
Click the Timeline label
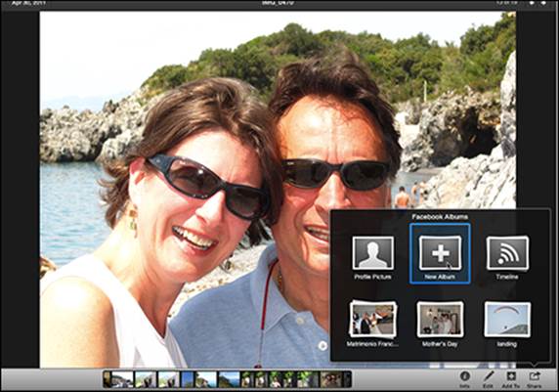click(507, 277)
